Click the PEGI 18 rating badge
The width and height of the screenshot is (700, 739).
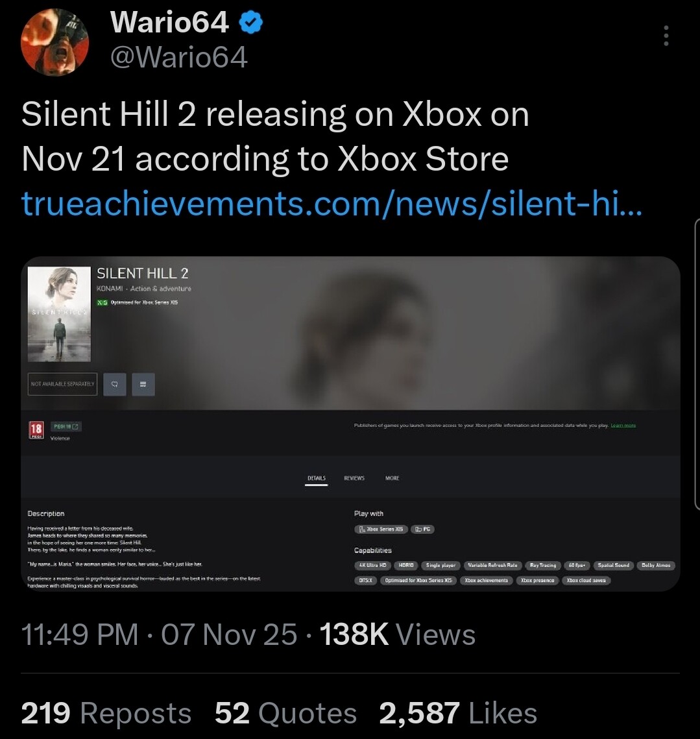(35, 430)
